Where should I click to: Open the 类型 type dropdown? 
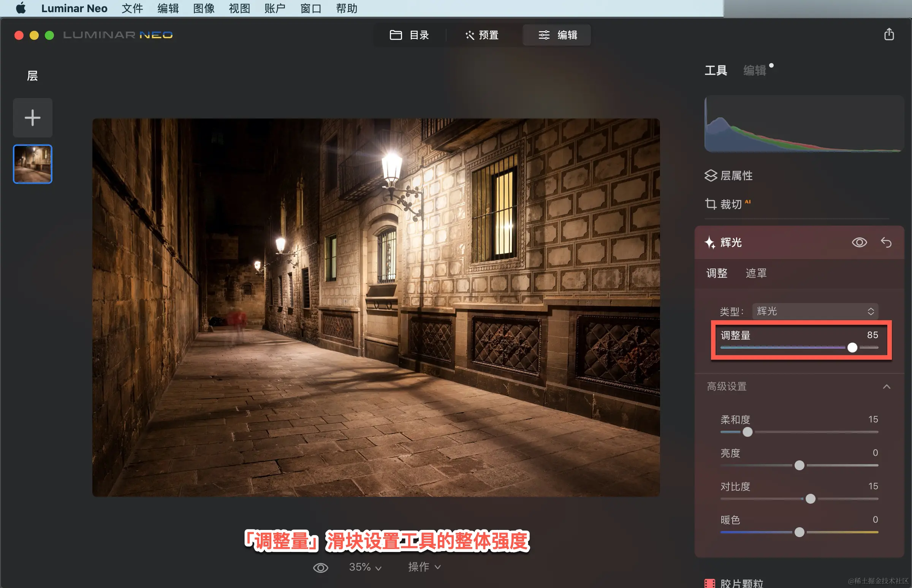(815, 311)
